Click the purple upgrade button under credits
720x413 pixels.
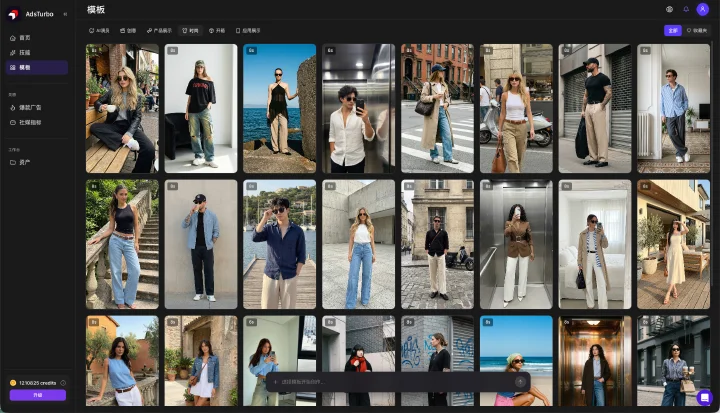[38, 395]
